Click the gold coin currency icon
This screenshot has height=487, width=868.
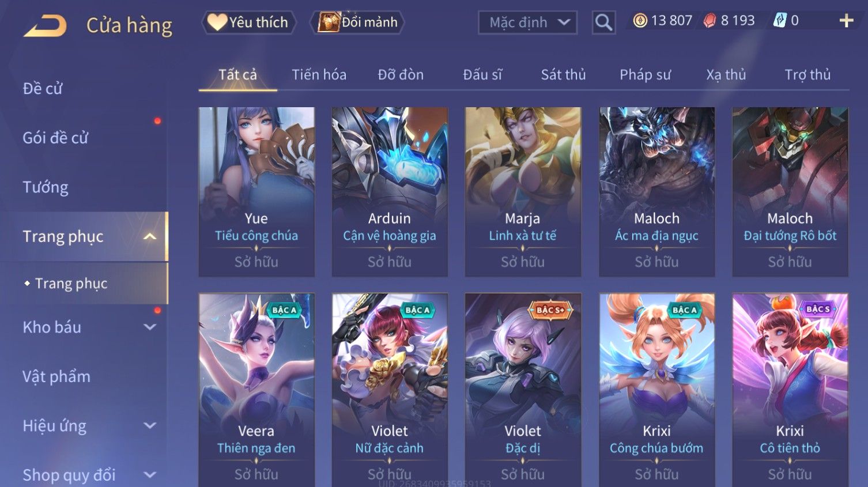coord(640,21)
